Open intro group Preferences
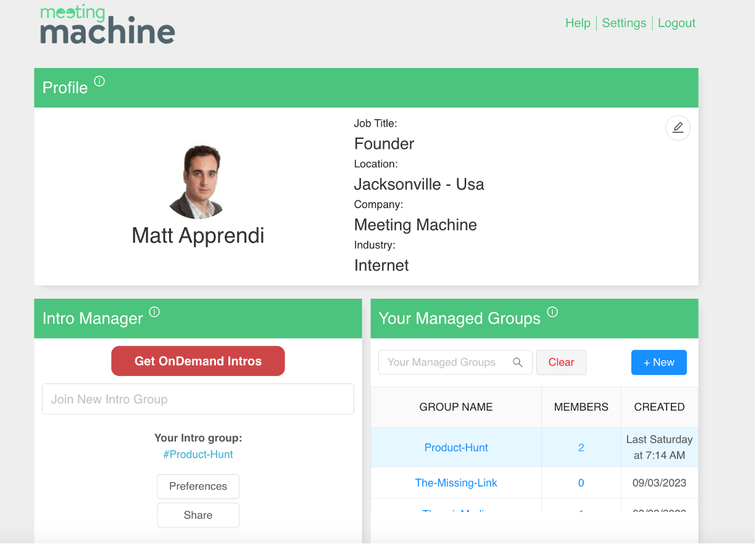This screenshot has width=756, height=544. pyautogui.click(x=198, y=487)
